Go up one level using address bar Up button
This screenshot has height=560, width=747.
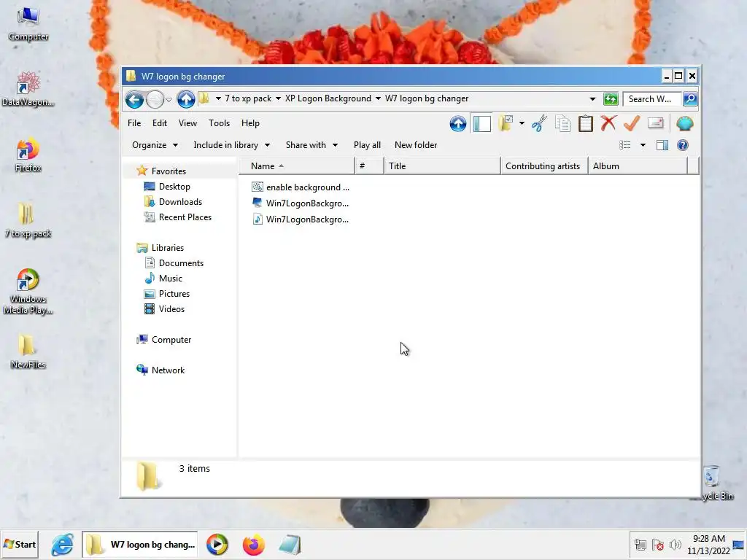186,99
